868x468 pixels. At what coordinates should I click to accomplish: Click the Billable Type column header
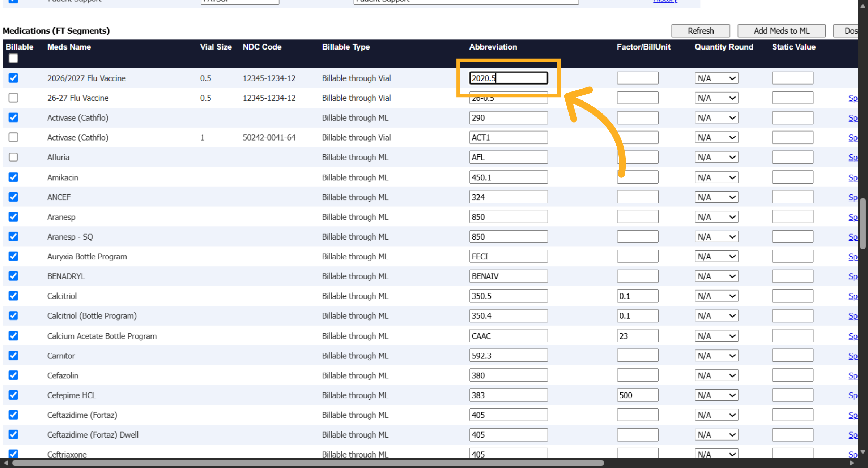(x=346, y=47)
